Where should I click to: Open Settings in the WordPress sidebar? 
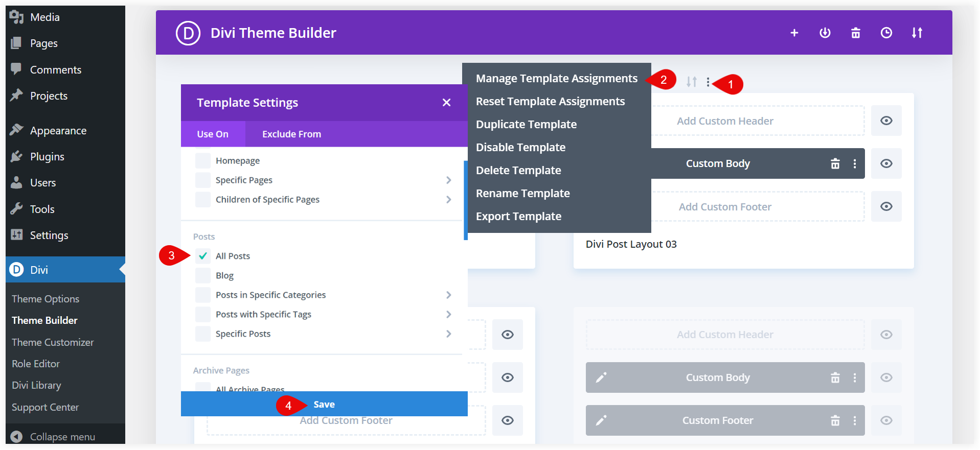(65, 235)
